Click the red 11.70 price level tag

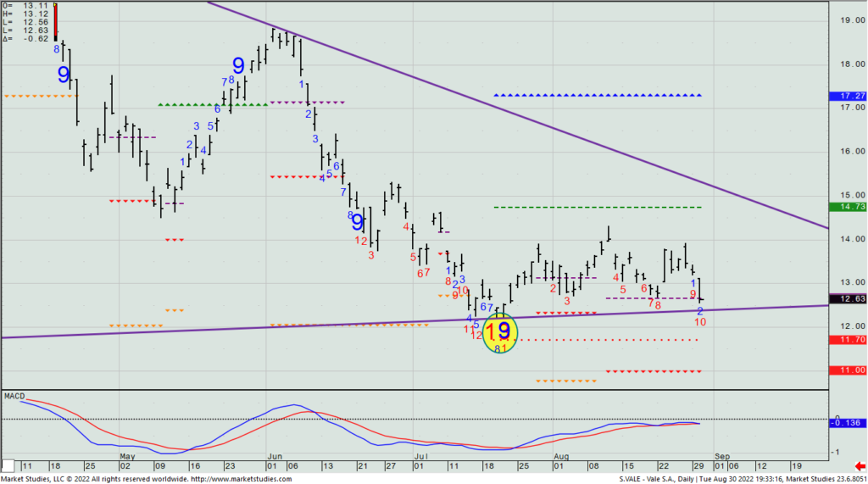point(848,339)
